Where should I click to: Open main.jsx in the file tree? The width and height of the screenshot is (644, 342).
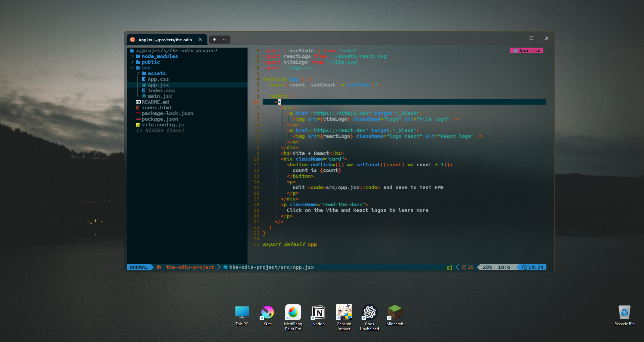coord(160,96)
